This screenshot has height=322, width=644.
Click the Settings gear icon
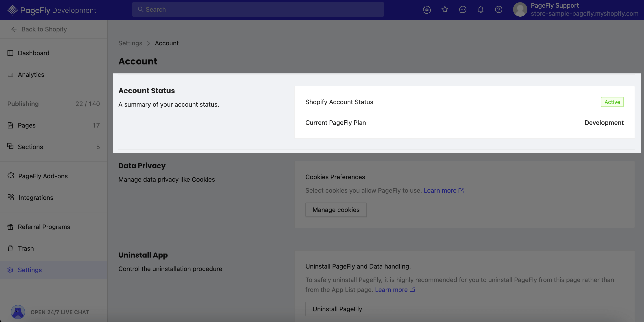(10, 270)
